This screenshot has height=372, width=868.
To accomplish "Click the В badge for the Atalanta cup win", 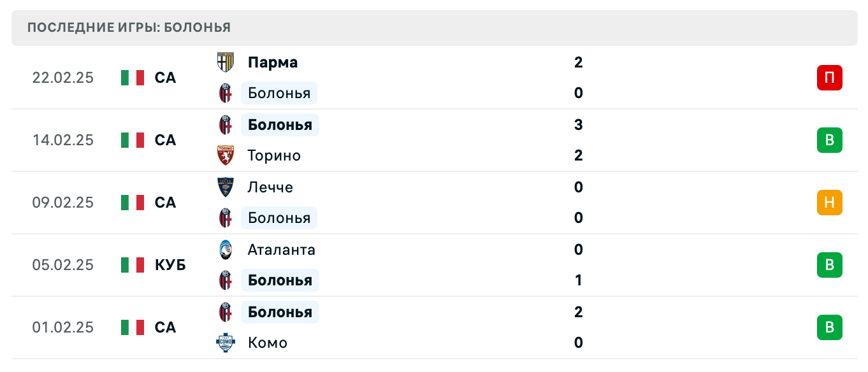I will (x=829, y=264).
